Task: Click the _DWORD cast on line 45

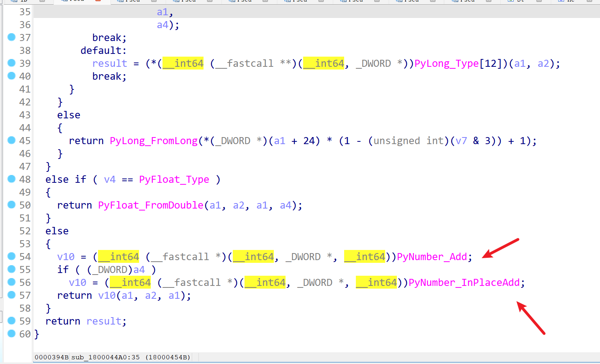Action: (233, 141)
